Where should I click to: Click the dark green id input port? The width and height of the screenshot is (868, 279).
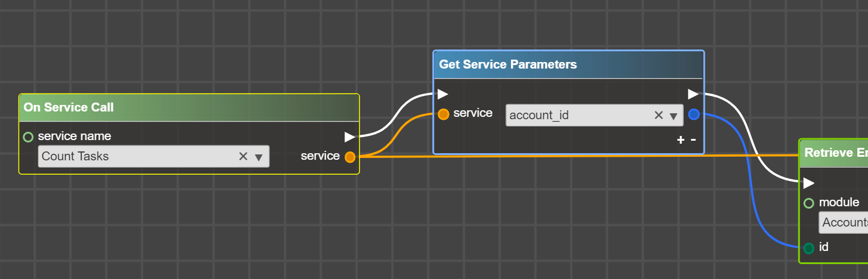(809, 247)
